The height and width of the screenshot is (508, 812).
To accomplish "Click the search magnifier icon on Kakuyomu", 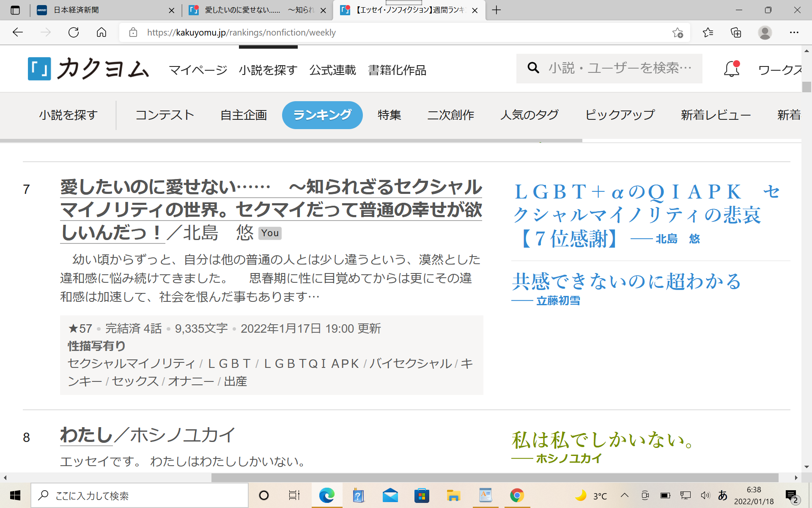I will point(533,68).
